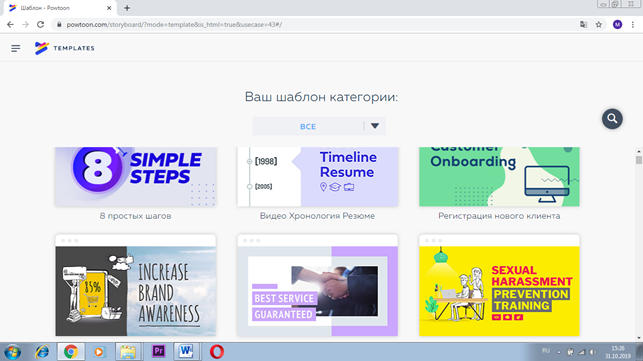Click the scrollbar down arrow
Viewport: 643px width, 361px height.
click(638, 338)
